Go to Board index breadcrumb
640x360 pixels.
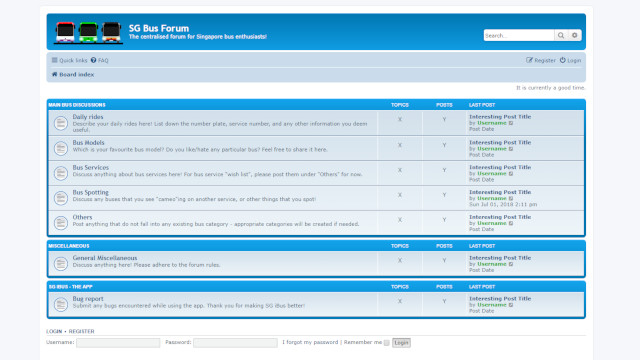[77, 75]
